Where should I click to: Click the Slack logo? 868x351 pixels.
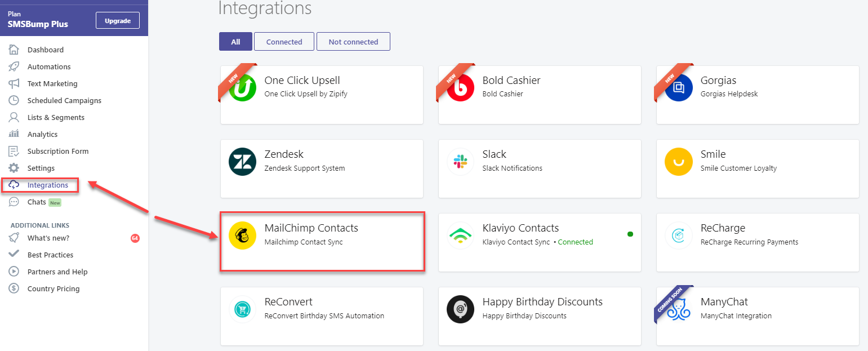(x=461, y=162)
